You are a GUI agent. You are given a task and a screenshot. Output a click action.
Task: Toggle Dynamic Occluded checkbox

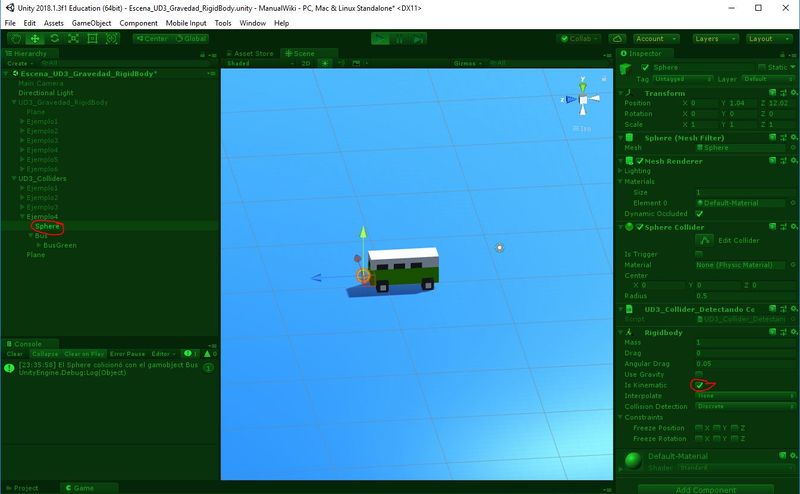point(699,214)
